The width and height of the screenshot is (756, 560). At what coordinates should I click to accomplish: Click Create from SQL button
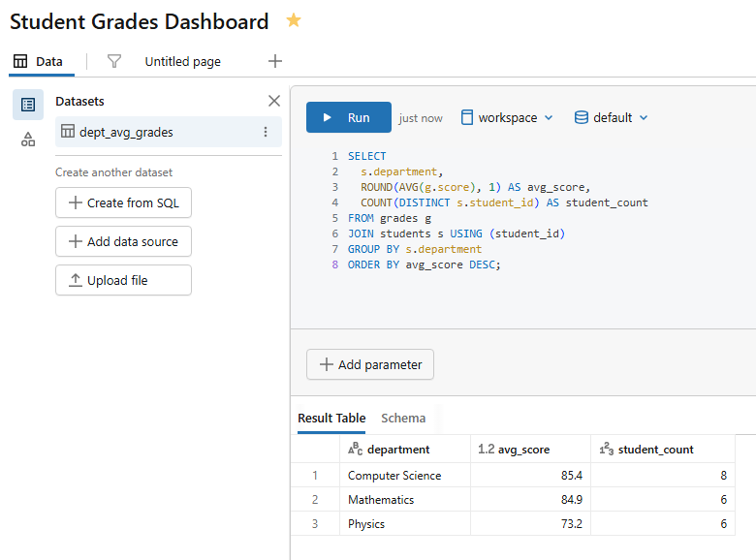coord(123,202)
